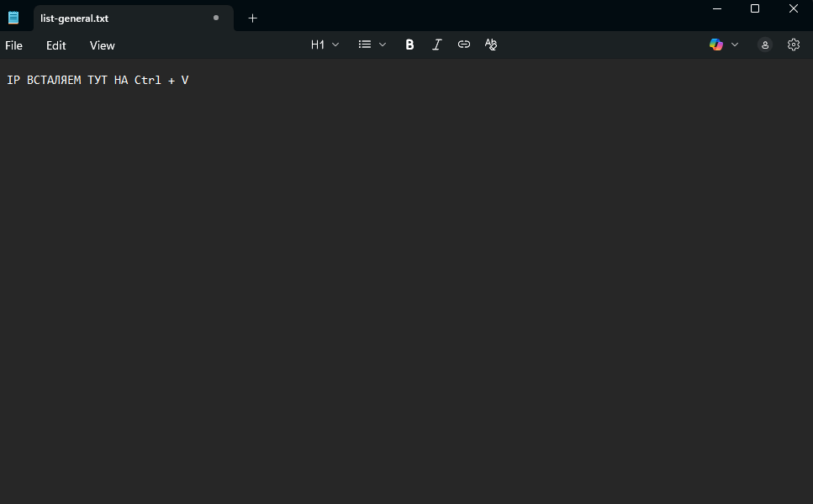Open the Edit menu

[56, 45]
